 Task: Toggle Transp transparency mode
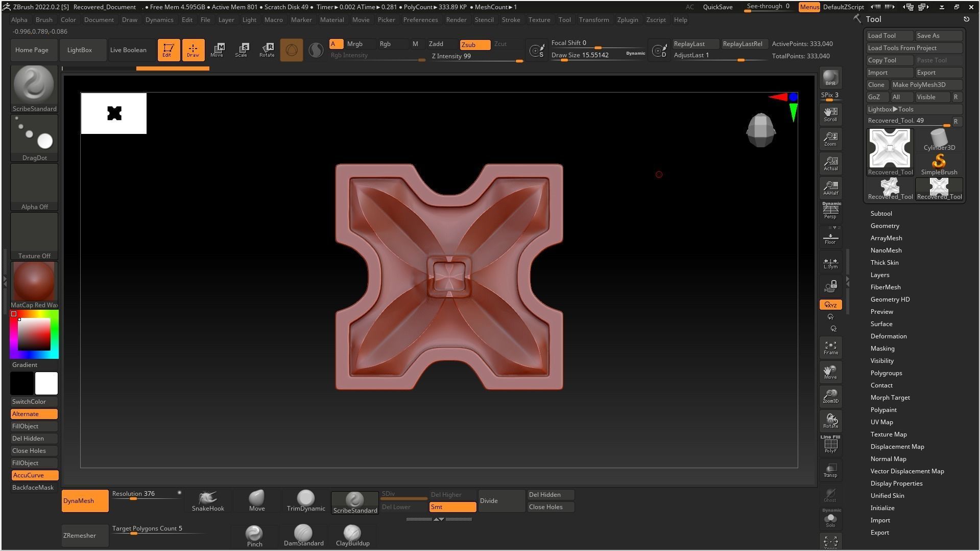tap(830, 470)
